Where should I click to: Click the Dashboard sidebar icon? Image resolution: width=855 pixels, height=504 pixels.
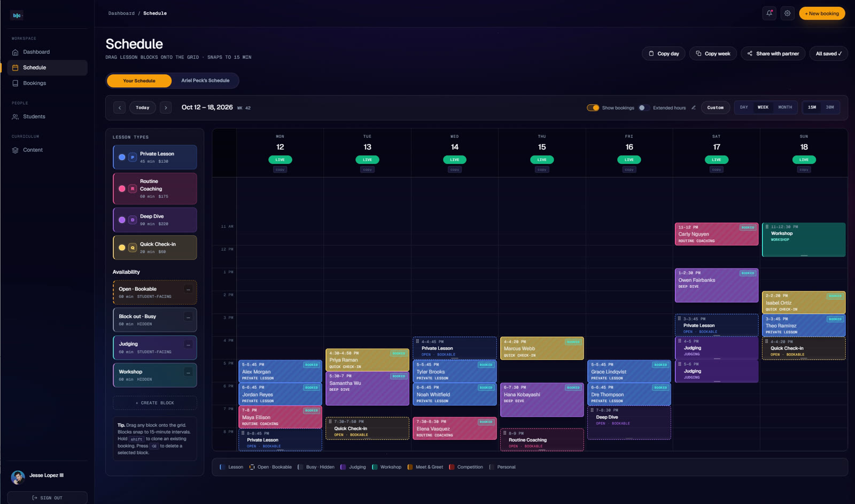click(x=15, y=52)
